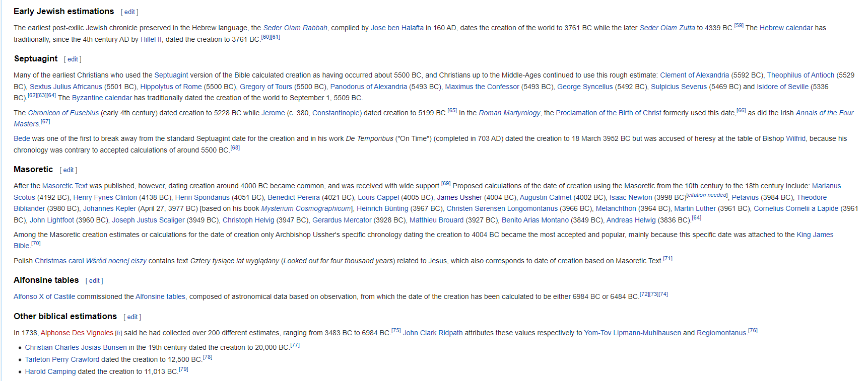Jump to footnote reference 59
This screenshot has height=381, width=868.
pyautogui.click(x=739, y=25)
